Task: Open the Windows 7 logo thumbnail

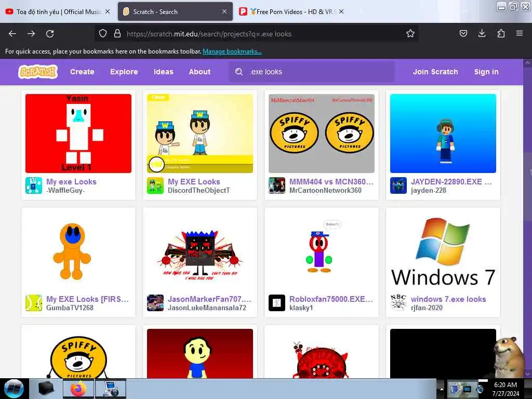Action: (443, 251)
